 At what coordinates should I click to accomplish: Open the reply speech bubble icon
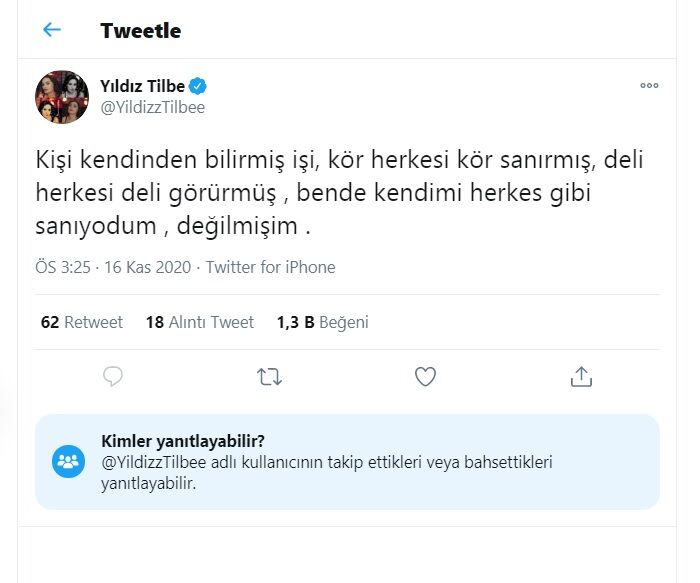click(113, 376)
